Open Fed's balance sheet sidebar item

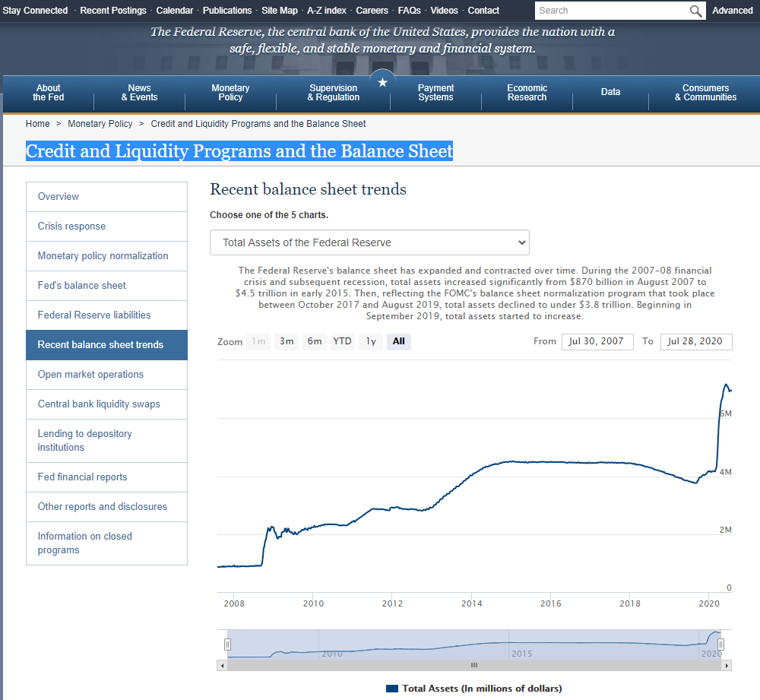[x=106, y=286]
